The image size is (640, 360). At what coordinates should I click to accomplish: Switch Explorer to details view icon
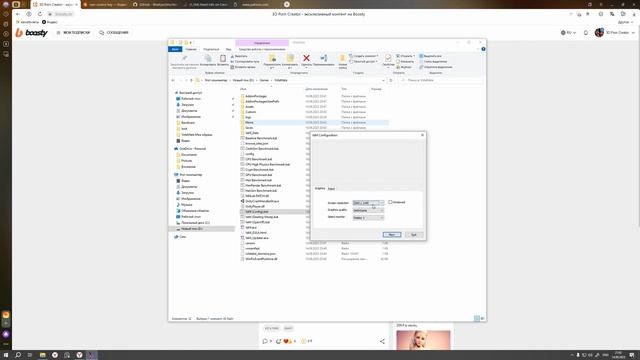point(477,318)
